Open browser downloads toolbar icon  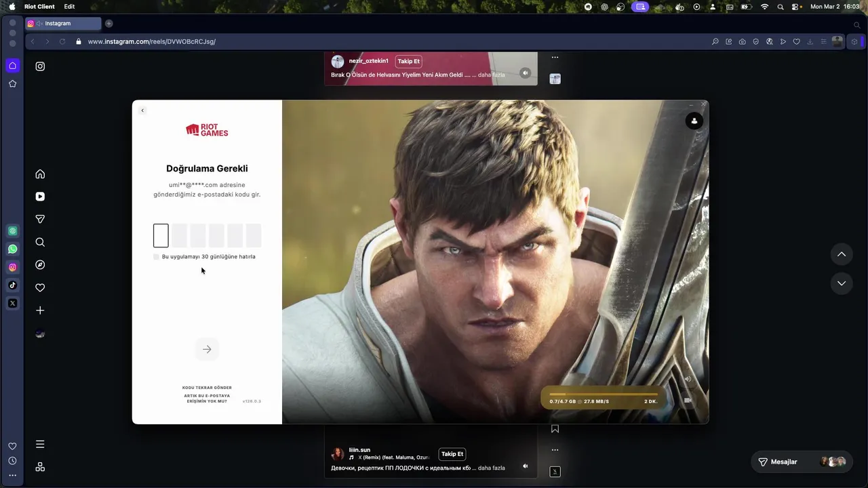[x=810, y=41]
